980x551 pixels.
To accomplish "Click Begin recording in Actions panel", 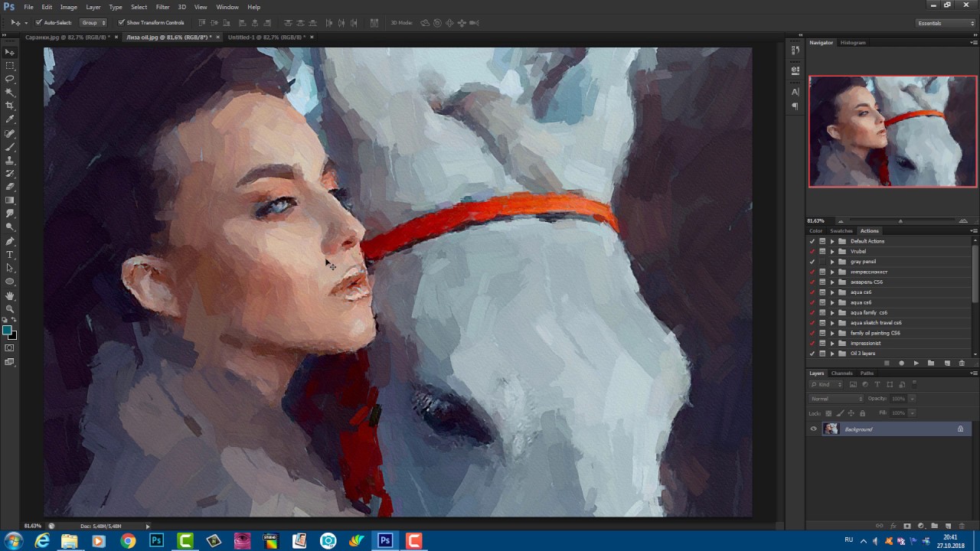I will pyautogui.click(x=901, y=363).
